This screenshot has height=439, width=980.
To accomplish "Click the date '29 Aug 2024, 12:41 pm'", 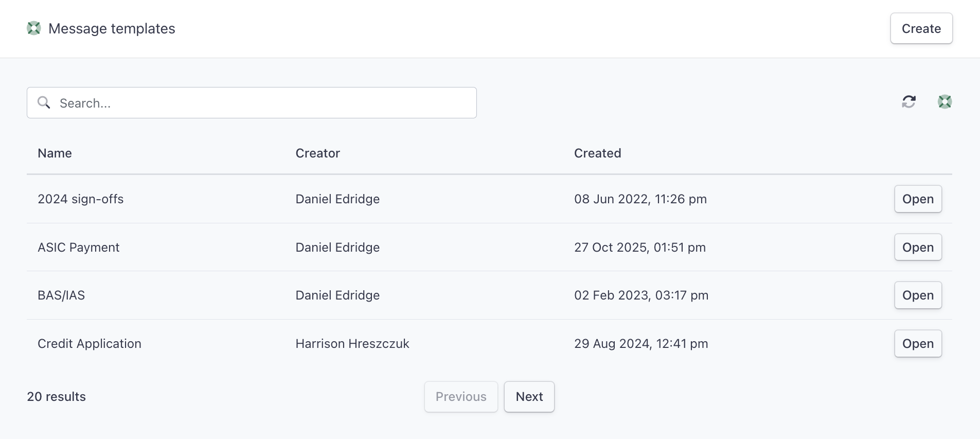I will pos(641,344).
